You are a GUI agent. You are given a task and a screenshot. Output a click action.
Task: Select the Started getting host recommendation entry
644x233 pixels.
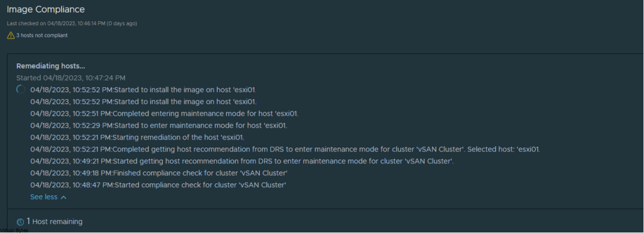pyautogui.click(x=242, y=161)
